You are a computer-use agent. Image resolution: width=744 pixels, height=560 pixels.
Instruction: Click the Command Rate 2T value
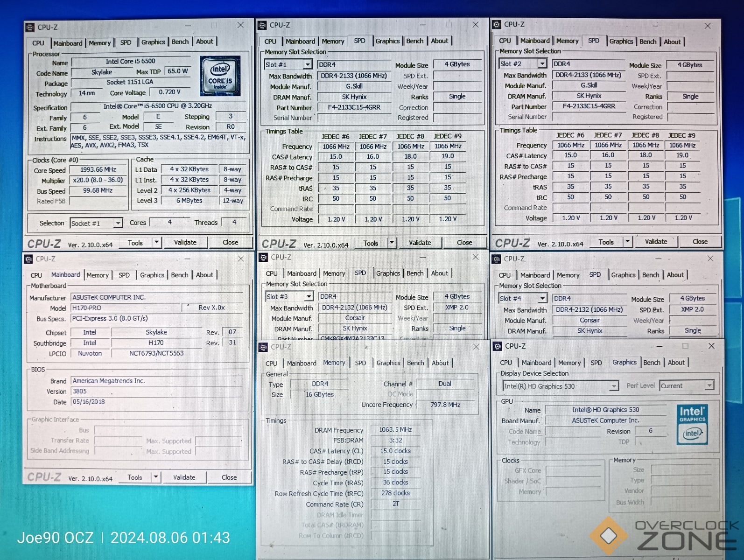pos(395,504)
